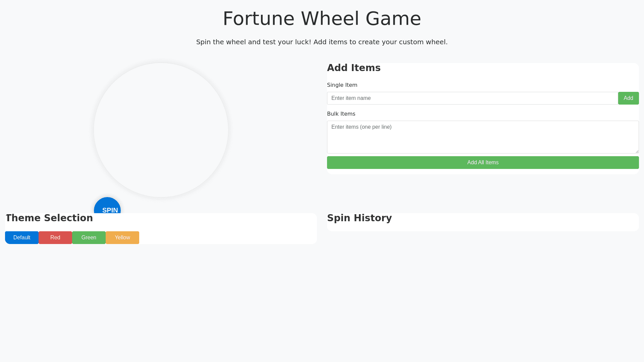Click the blank Add Items panel area below Add All Items

pyautogui.click(x=483, y=172)
